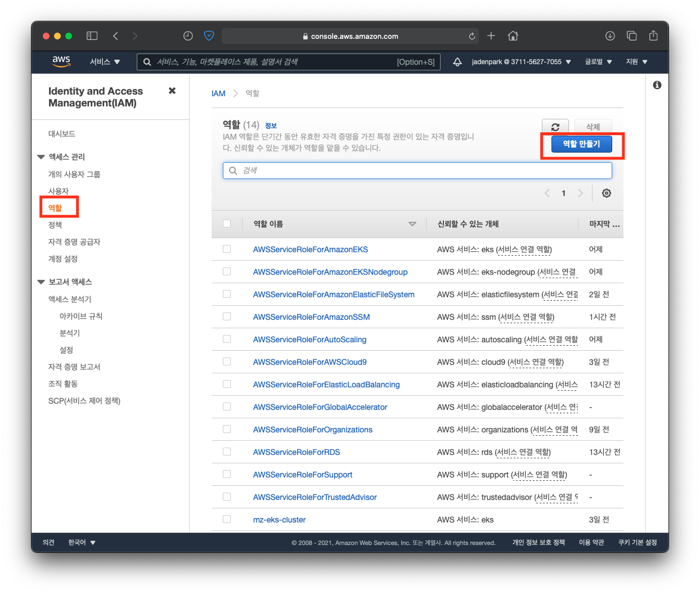Open the 글로벌 region dropdown
This screenshot has width=700, height=594.
[598, 62]
